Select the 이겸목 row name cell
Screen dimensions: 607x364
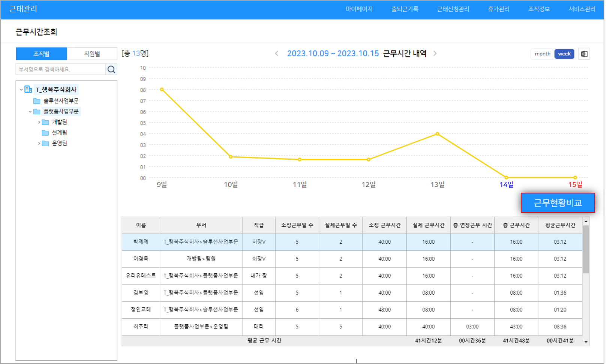point(141,259)
